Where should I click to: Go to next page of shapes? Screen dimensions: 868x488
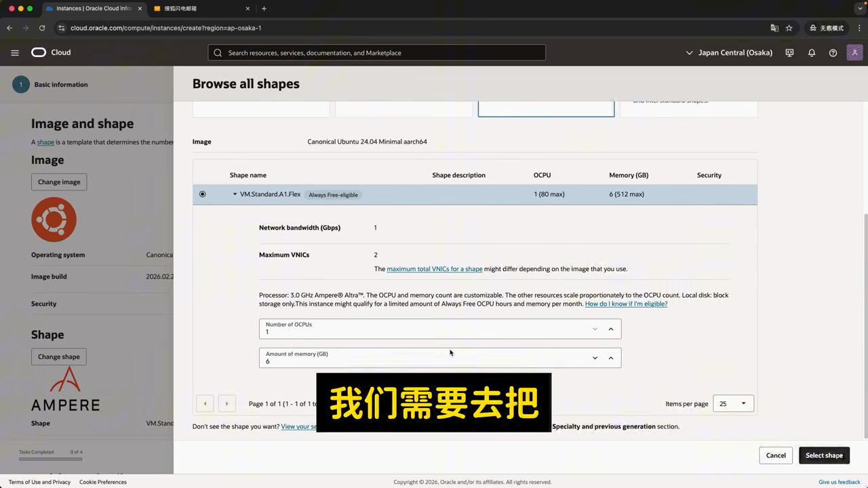coord(226,403)
